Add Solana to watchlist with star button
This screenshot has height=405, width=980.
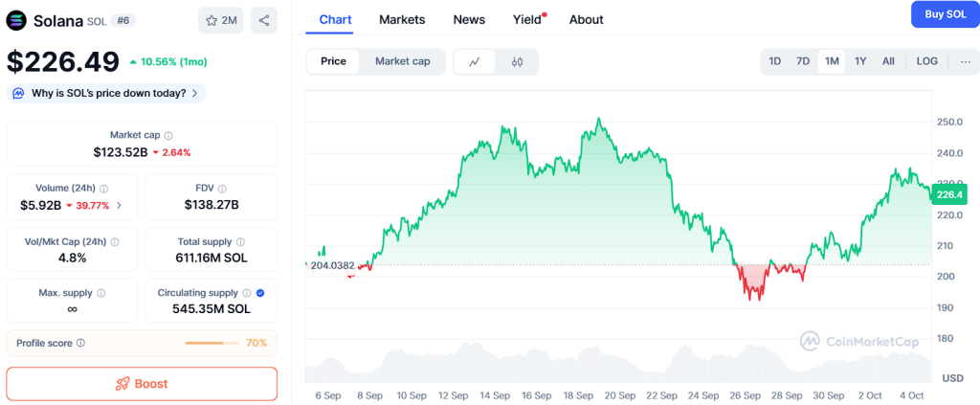coord(221,20)
